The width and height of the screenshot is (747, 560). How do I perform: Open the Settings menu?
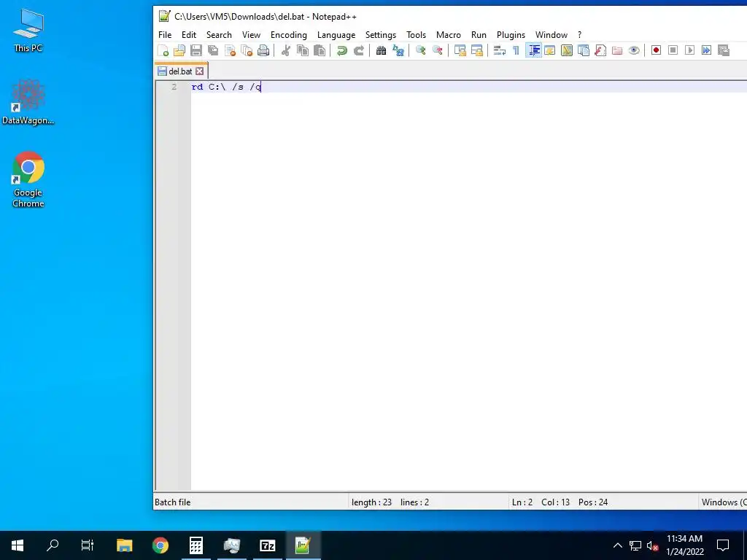coord(381,35)
